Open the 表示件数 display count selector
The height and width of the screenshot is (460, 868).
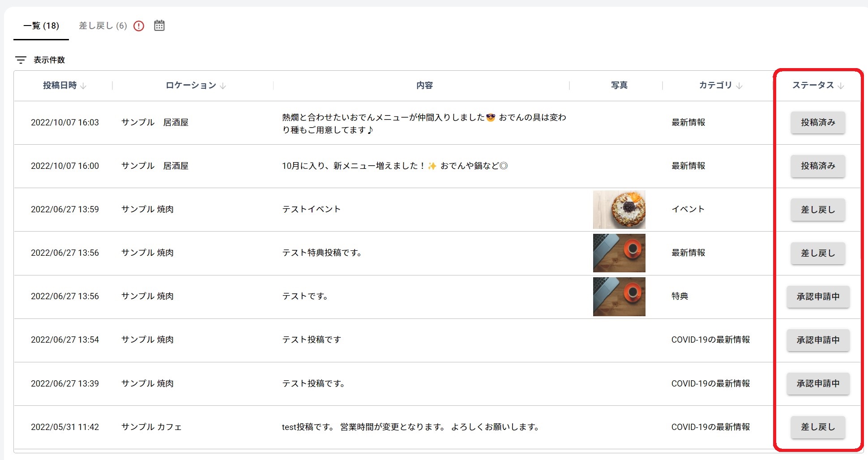point(49,60)
